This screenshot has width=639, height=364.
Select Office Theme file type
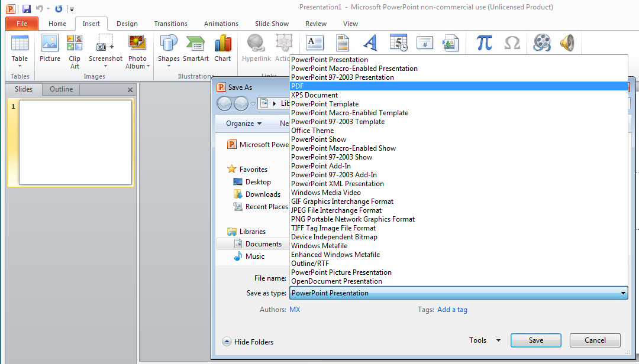[459, 130]
